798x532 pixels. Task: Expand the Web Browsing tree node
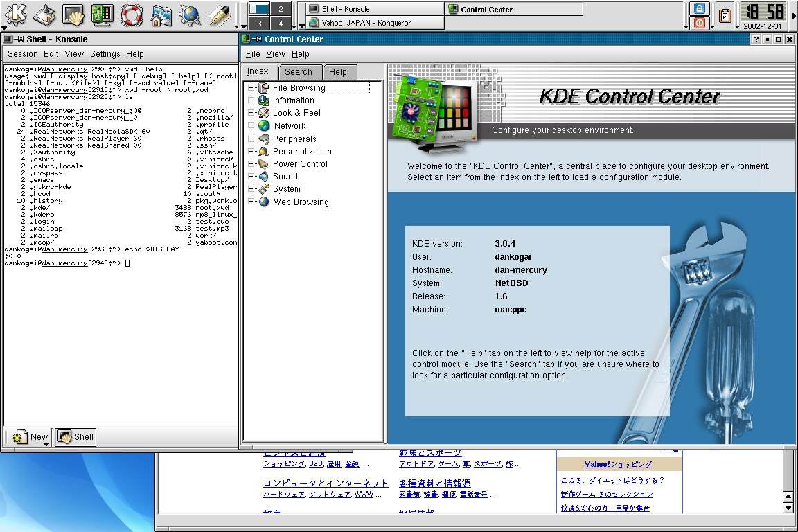tap(251, 202)
